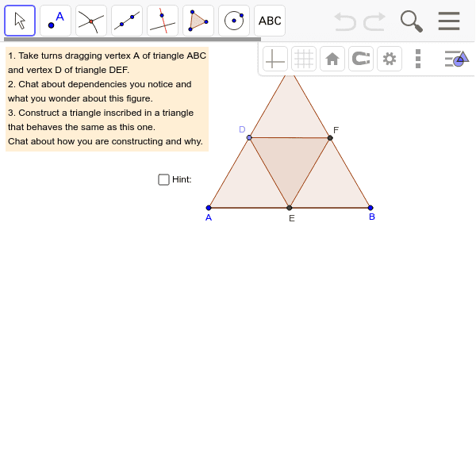Click the instruction text box

107,98
